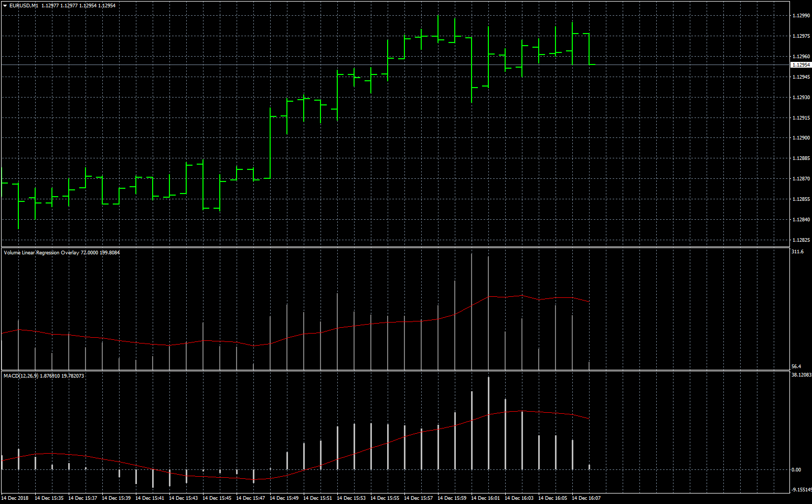Click the 1.12900 price axis label
The height and width of the screenshot is (504, 812).
(x=801, y=138)
